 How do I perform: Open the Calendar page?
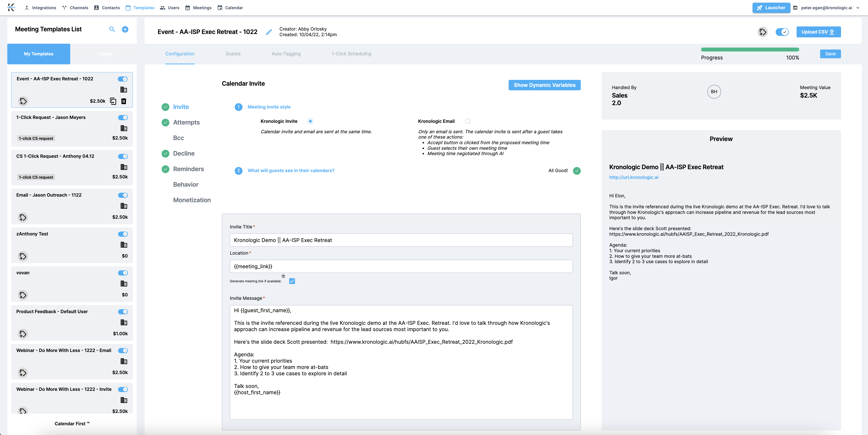tap(230, 8)
